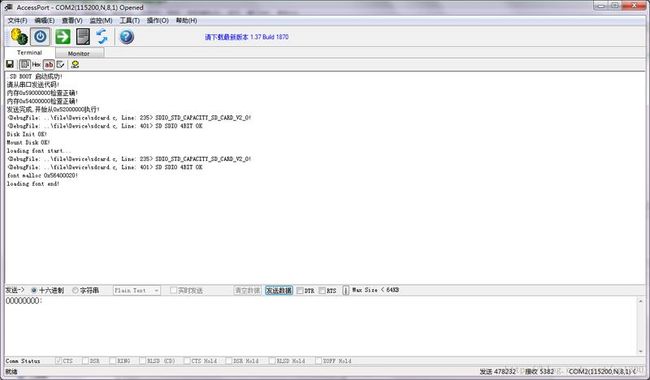This screenshot has height=380, width=650.
Task: Toggle the DTR checkbox
Action: 300,290
